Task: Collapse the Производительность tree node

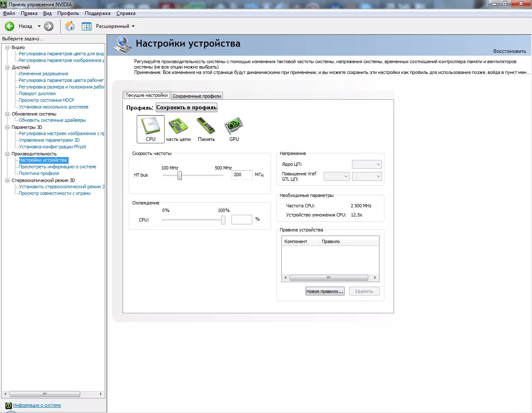Action: tap(7, 154)
